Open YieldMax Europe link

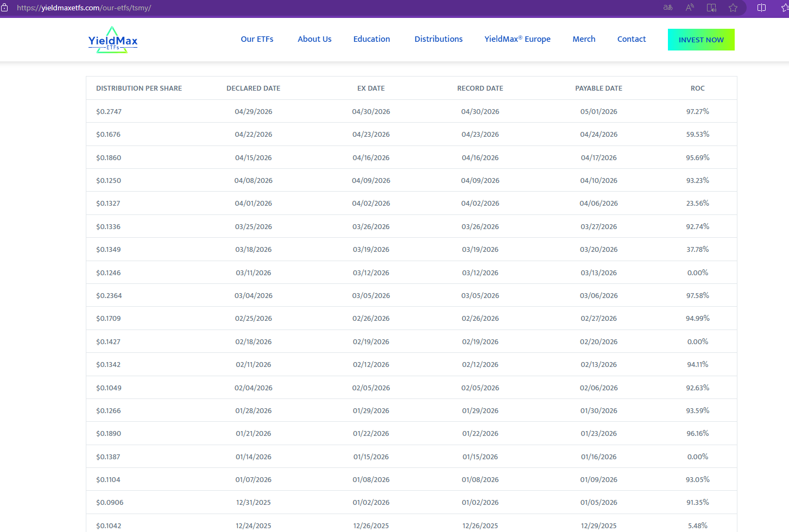[517, 39]
